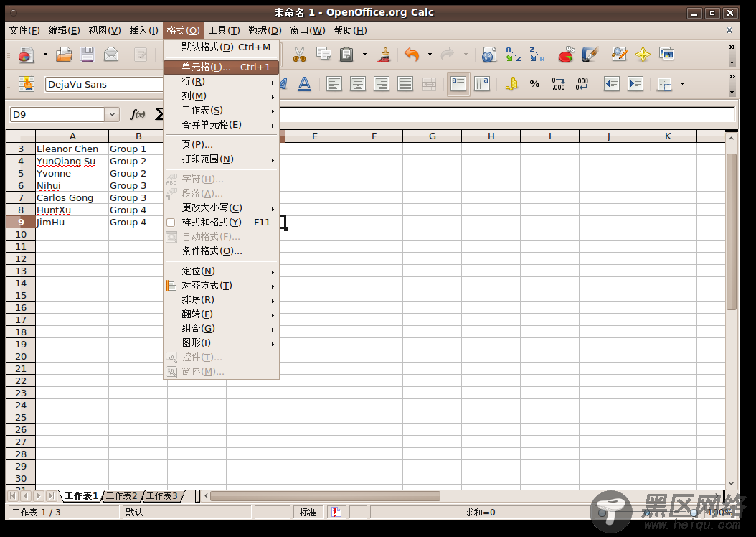Open the Undo history dropdown arrow
756x537 pixels.
(430, 55)
